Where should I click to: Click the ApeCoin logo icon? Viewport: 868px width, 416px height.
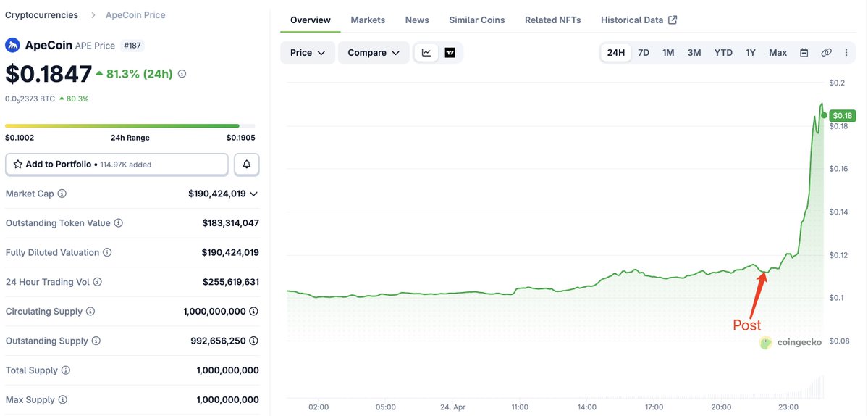[13, 46]
